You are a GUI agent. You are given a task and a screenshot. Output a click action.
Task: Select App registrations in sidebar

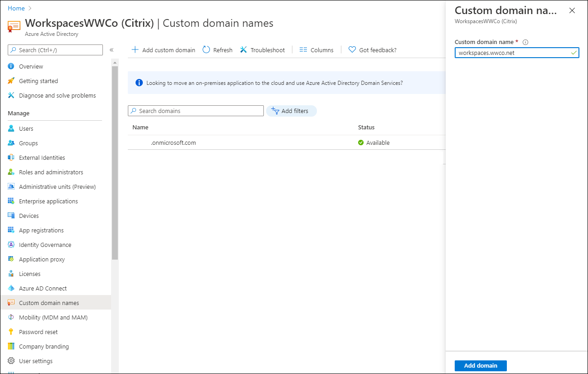point(41,230)
